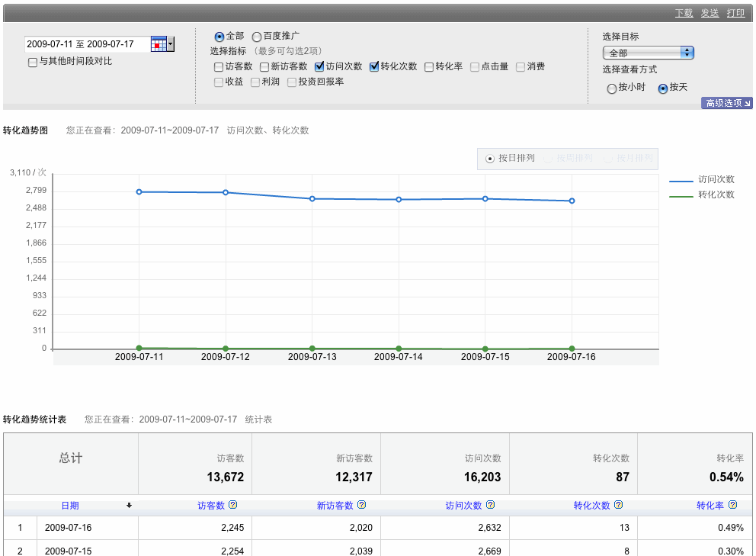The height and width of the screenshot is (556, 756).
Task: Click total 转化次数 value 87
Action: click(x=623, y=477)
